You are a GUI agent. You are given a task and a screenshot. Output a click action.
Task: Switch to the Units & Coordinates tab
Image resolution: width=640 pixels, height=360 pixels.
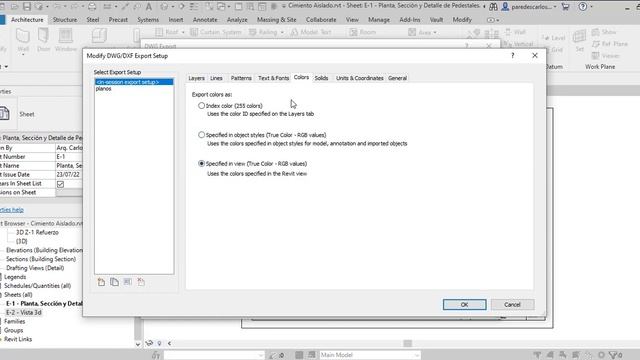click(360, 78)
